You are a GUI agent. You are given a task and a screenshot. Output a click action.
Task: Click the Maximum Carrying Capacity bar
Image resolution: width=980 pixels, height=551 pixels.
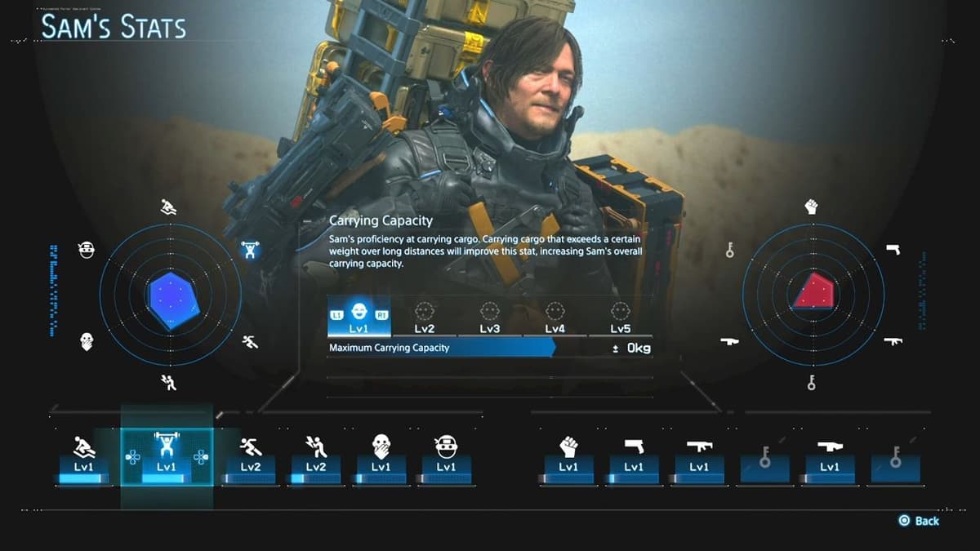pyautogui.click(x=441, y=348)
